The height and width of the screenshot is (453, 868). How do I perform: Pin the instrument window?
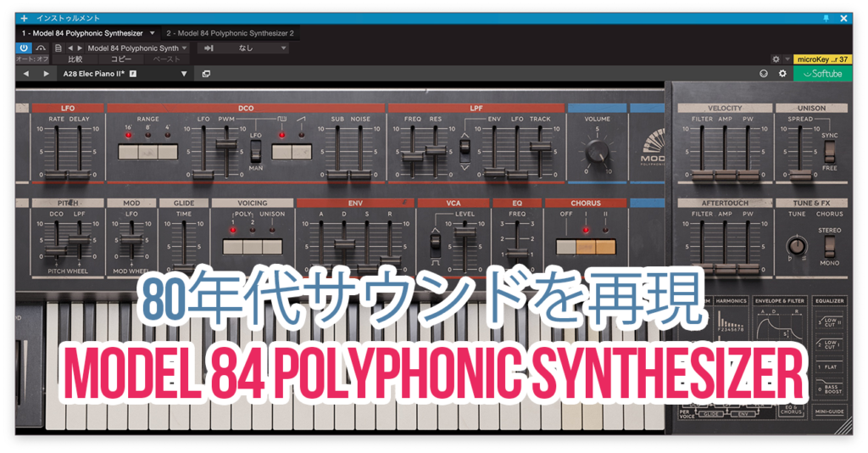(x=826, y=19)
